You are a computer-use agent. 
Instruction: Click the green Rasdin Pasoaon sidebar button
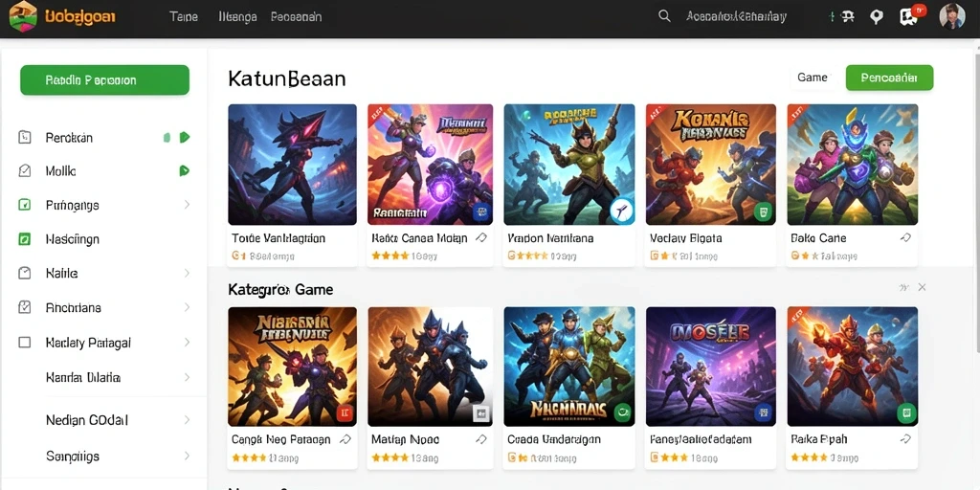(x=104, y=80)
